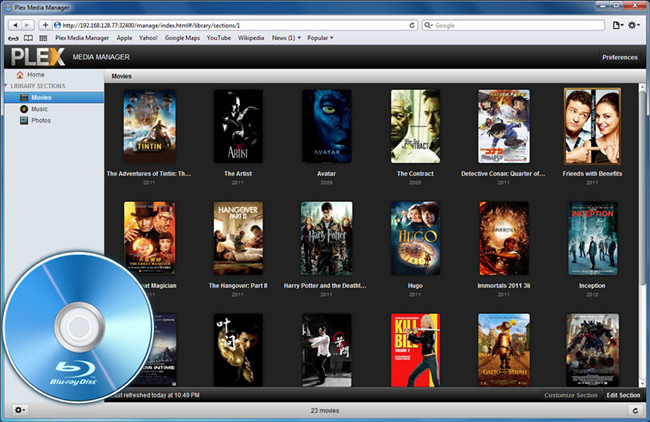Open the browser page menu icon
650x422 pixels.
pos(618,25)
